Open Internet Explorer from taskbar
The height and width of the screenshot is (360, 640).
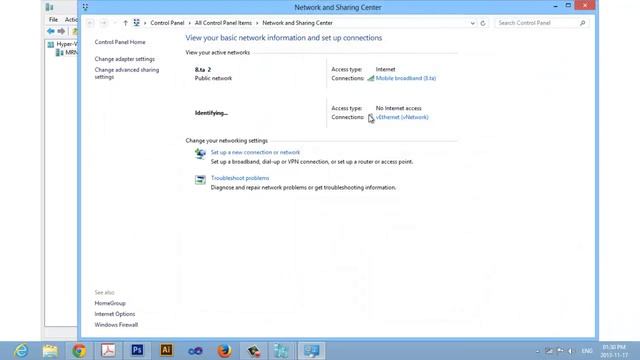[x=21, y=351]
